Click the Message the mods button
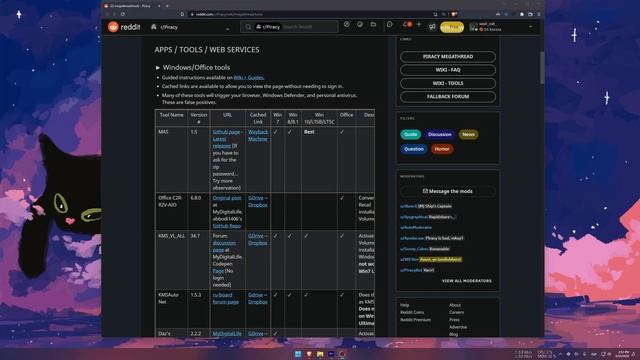640x360 pixels. pyautogui.click(x=448, y=191)
